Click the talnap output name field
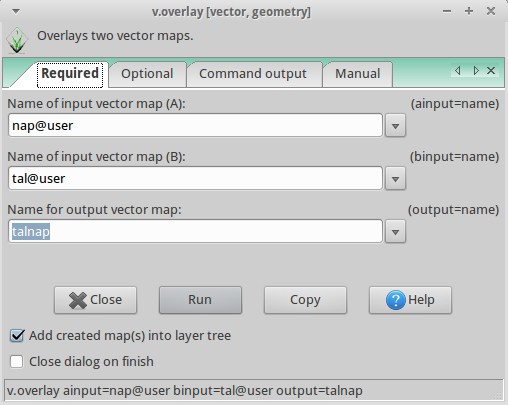The width and height of the screenshot is (508, 405). pos(195,231)
